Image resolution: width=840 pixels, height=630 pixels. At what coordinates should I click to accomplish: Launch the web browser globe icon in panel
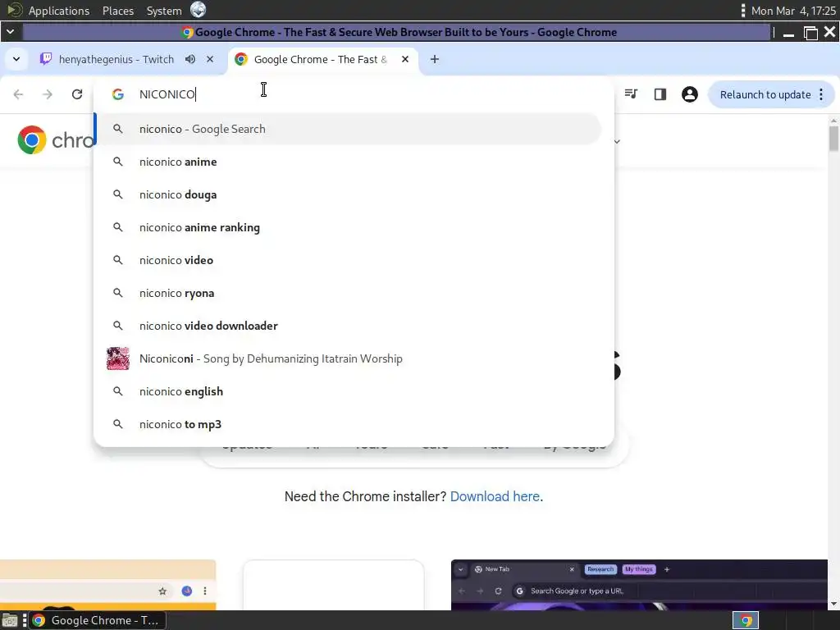[x=199, y=10]
